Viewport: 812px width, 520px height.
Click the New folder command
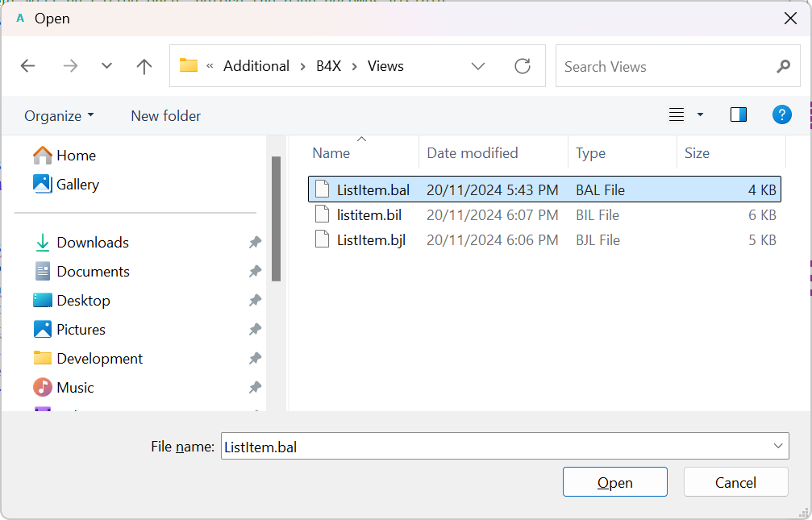[x=165, y=116]
